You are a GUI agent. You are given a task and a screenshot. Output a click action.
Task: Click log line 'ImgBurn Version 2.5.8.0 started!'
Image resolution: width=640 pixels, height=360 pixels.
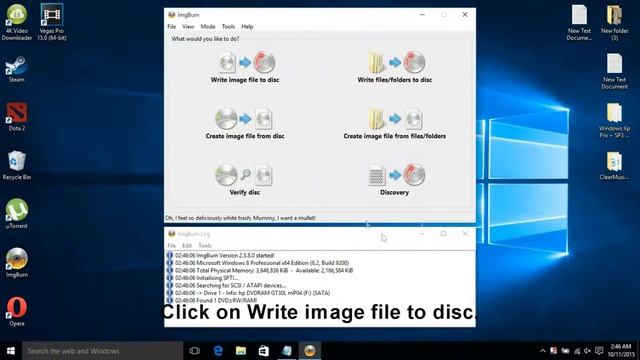[224, 256]
